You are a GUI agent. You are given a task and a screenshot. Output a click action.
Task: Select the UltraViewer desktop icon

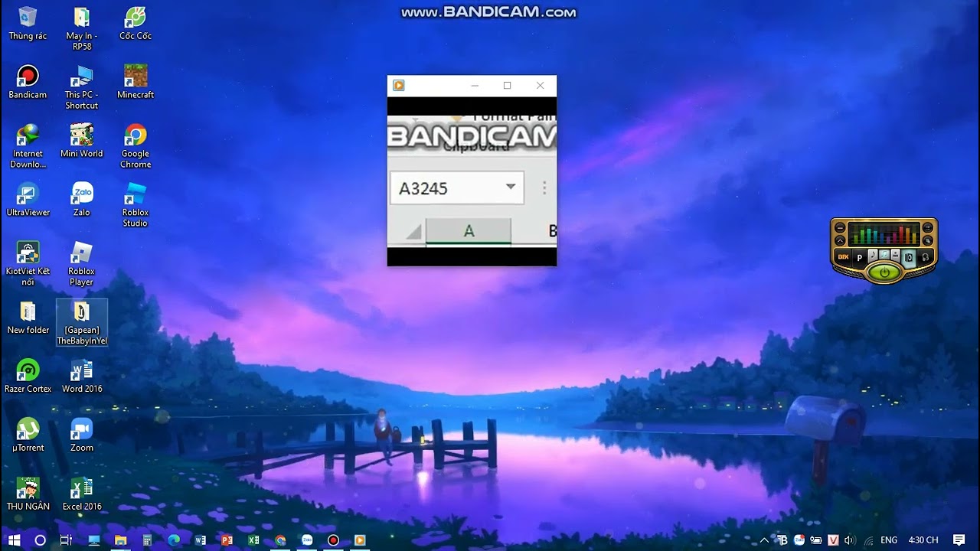28,200
